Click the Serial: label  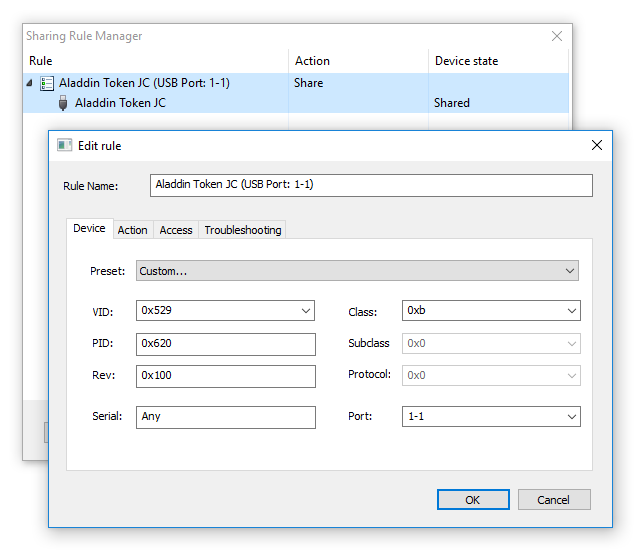coord(107,416)
